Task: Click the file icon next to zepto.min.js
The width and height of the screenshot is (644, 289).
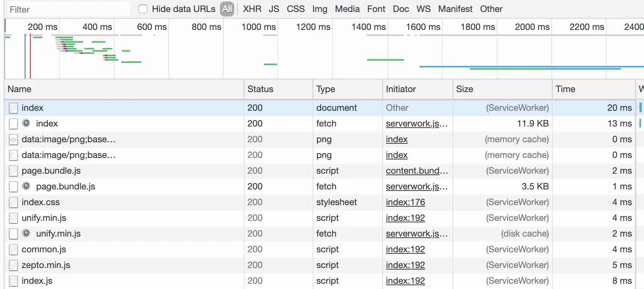Action: coord(13,265)
